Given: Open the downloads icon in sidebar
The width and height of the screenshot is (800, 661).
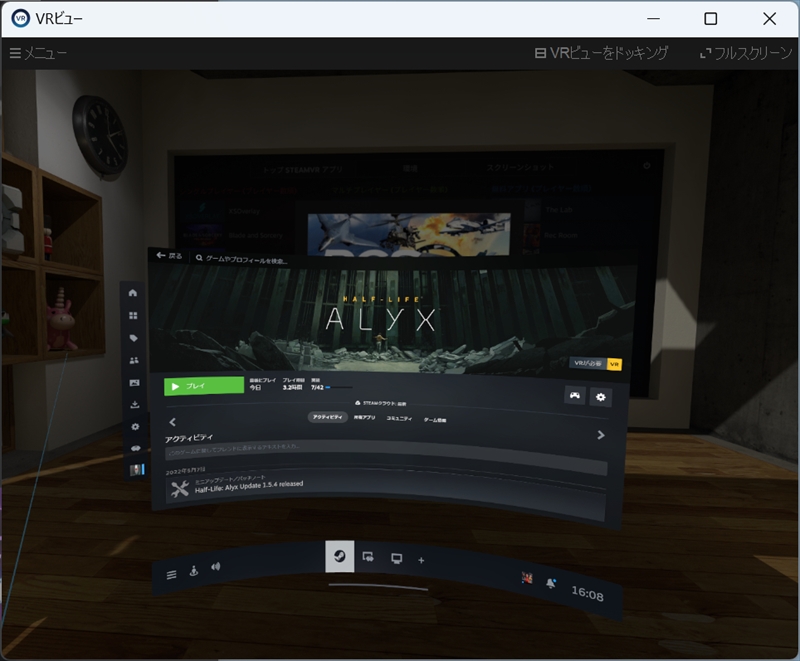Looking at the screenshot, I should 135,404.
